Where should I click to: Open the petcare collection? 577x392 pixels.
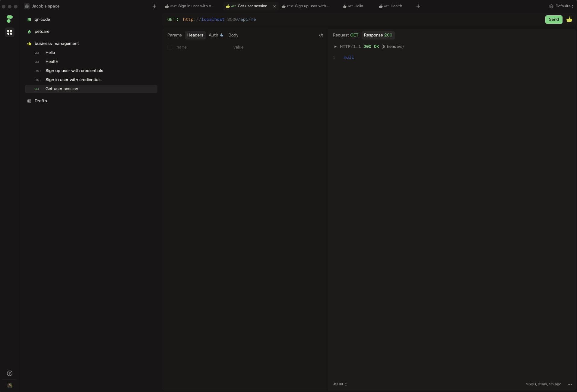[42, 32]
